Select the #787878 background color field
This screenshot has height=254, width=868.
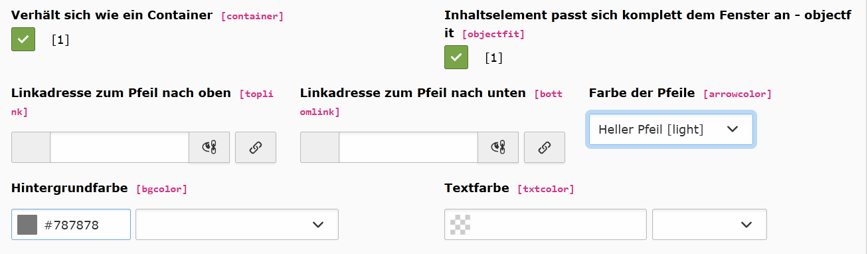(71, 225)
